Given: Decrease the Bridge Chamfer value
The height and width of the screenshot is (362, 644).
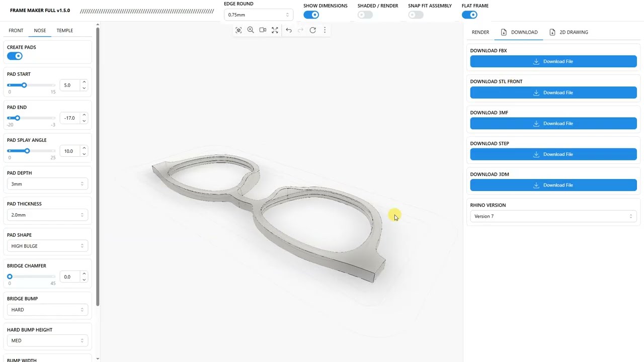Looking at the screenshot, I should (x=84, y=280).
